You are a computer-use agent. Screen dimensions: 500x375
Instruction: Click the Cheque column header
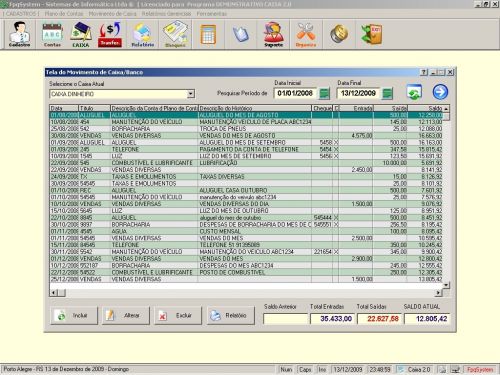(x=322, y=108)
